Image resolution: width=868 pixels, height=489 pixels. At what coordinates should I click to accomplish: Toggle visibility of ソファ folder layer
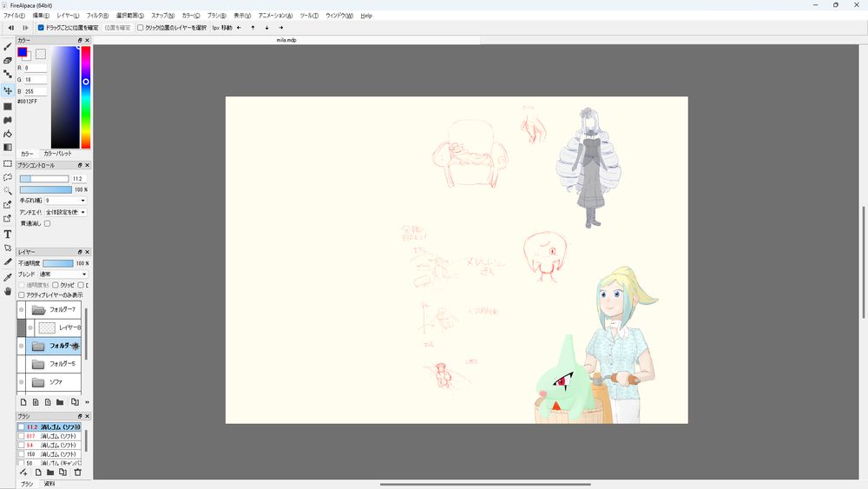pos(21,382)
